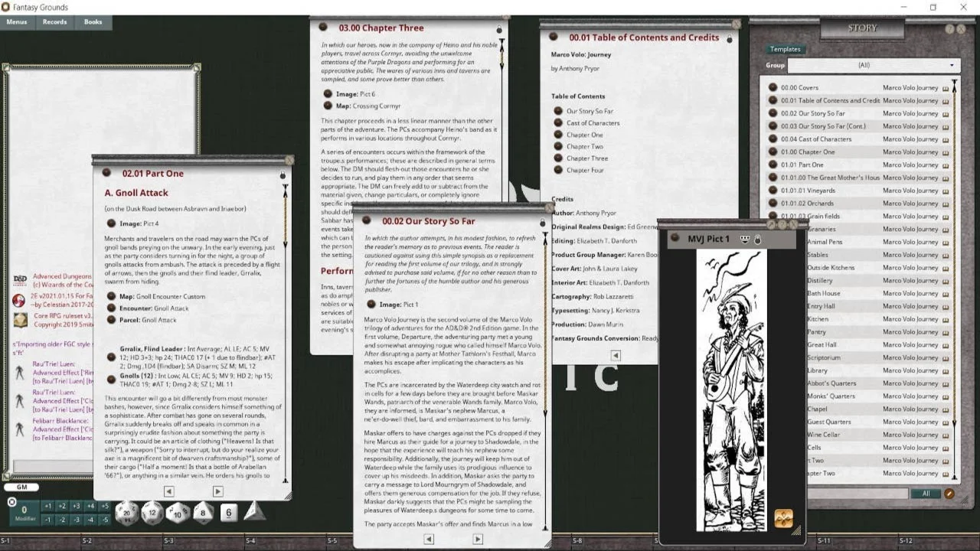
Task: Add the +1 modifier
Action: tap(47, 506)
